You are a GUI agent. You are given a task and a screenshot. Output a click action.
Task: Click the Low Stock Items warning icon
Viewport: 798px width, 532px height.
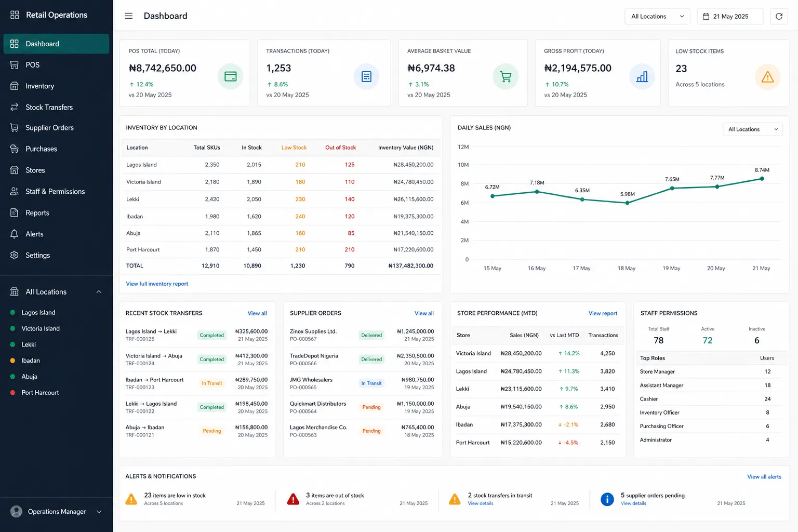pyautogui.click(x=767, y=77)
